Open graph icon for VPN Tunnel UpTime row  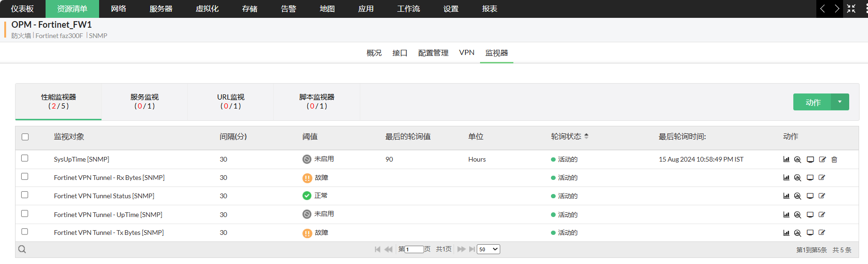pyautogui.click(x=786, y=215)
